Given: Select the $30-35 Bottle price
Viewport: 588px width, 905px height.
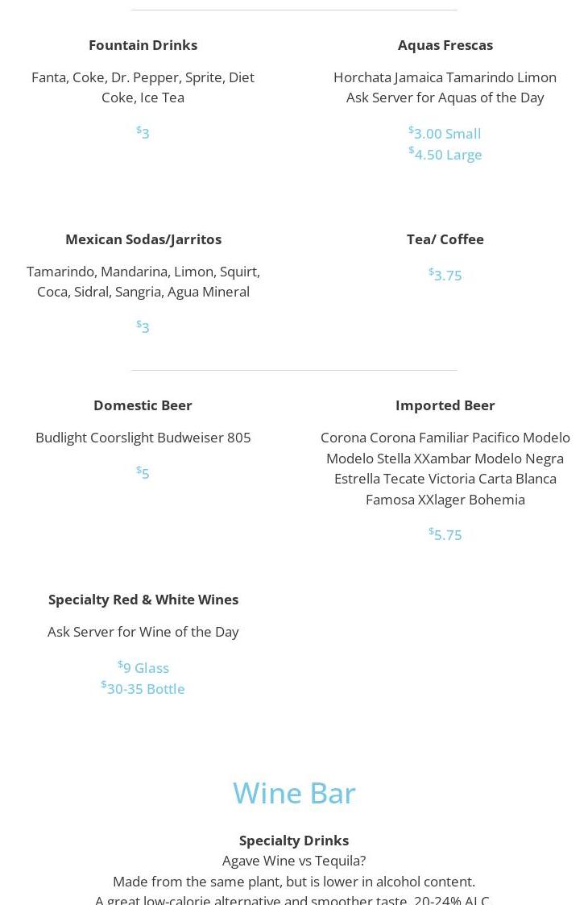Looking at the screenshot, I should pos(143,688).
